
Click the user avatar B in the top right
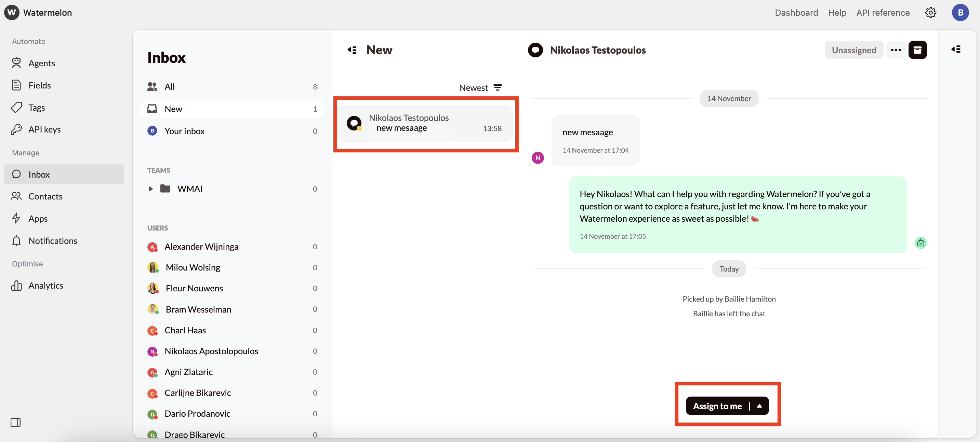[x=960, y=13]
